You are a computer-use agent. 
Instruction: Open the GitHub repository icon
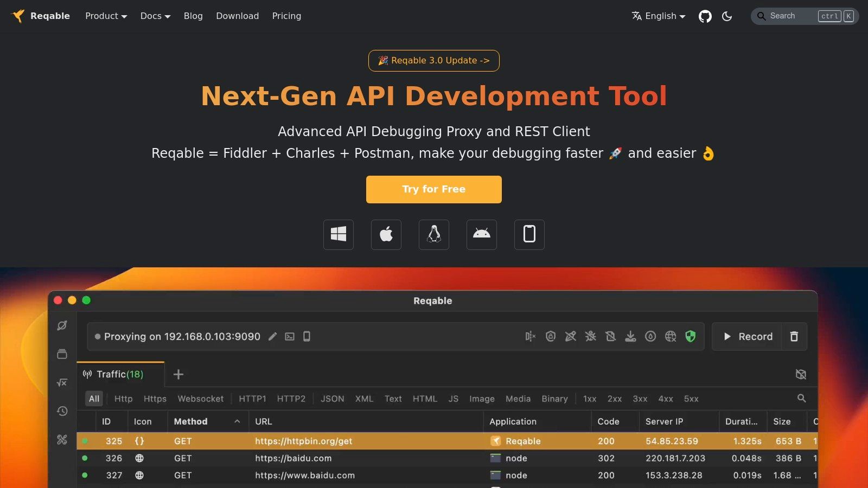click(705, 16)
